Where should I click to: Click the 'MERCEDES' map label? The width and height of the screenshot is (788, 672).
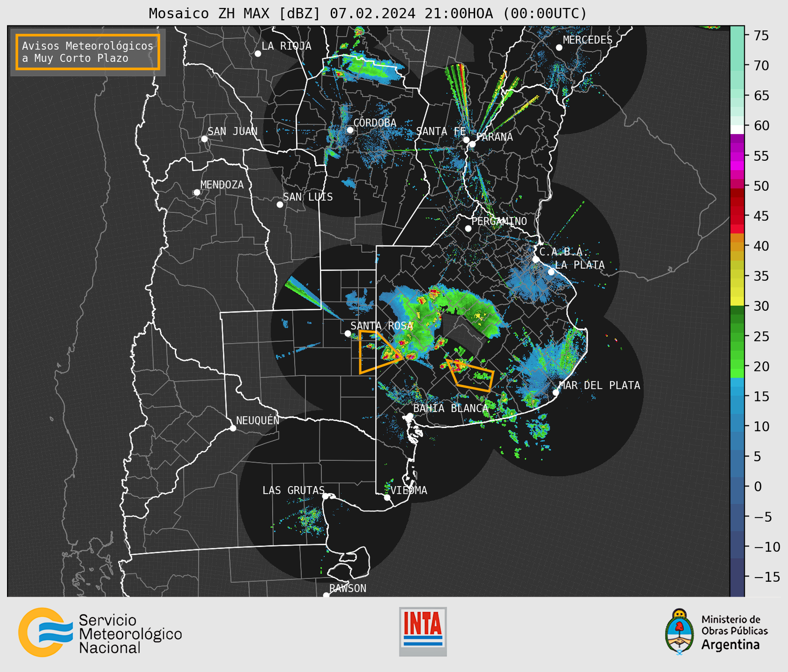(588, 40)
